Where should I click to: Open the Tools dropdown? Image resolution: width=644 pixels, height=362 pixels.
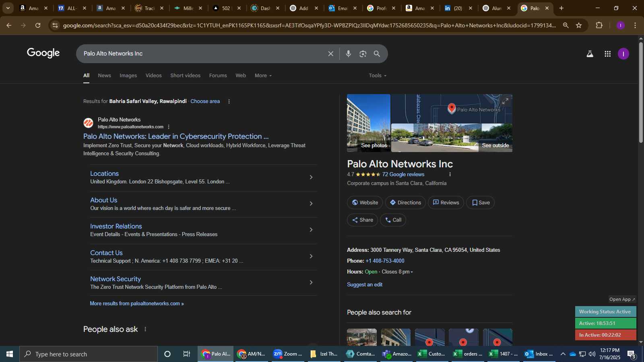(x=378, y=76)
